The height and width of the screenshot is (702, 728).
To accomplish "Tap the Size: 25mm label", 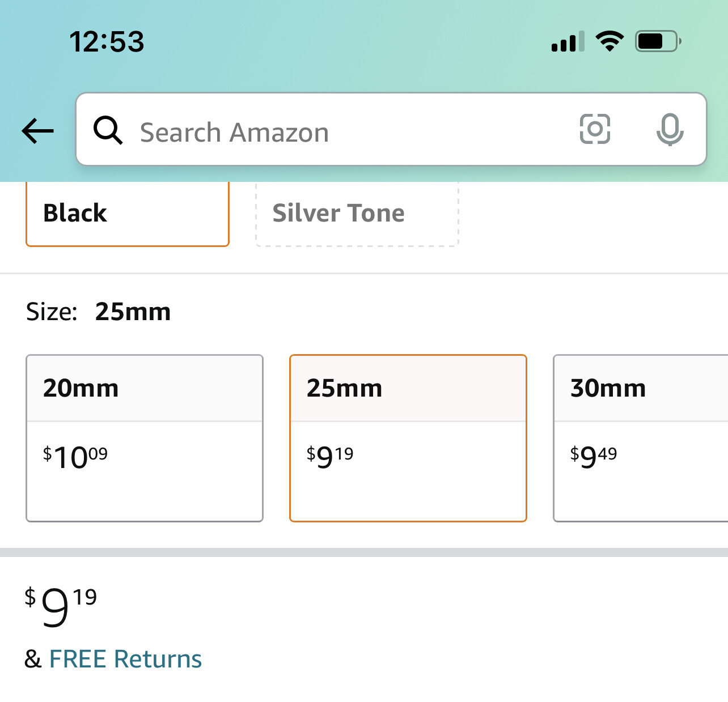I will tap(99, 312).
